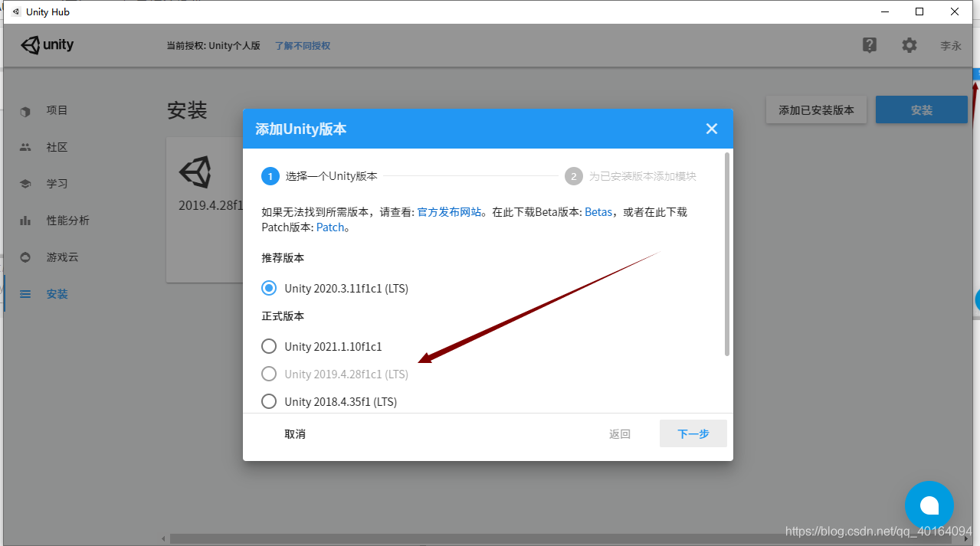
Task: Open 性能分析 section in sidebar
Action: pos(68,221)
